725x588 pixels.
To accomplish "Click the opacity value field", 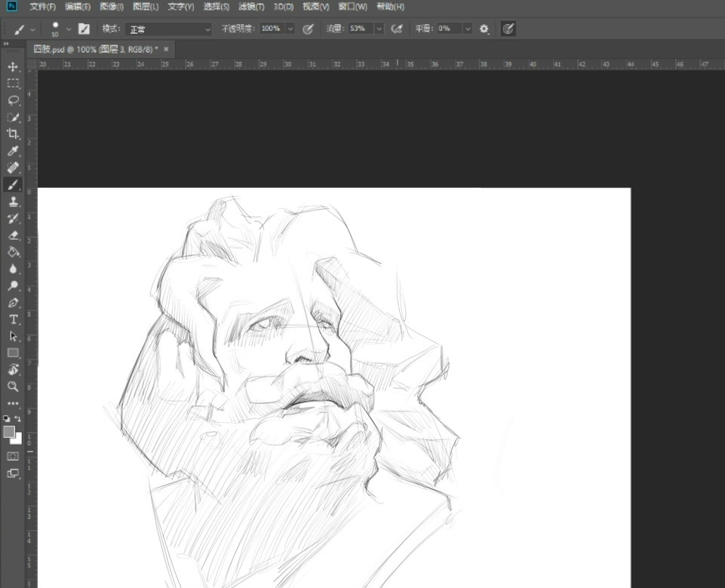I will click(271, 29).
